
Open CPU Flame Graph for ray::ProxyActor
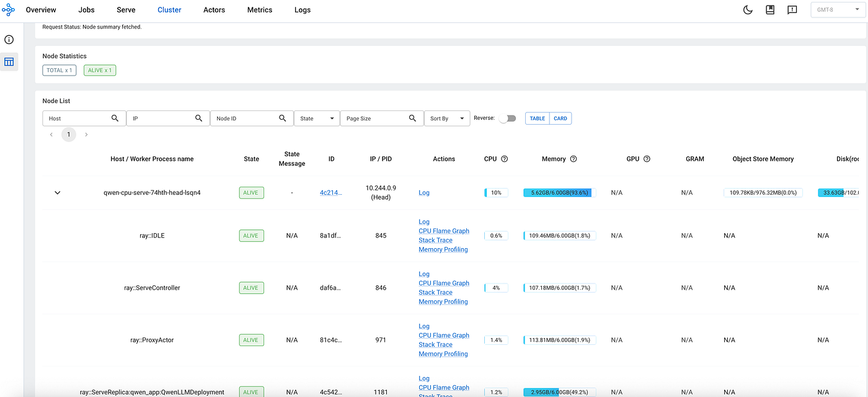pos(444,335)
